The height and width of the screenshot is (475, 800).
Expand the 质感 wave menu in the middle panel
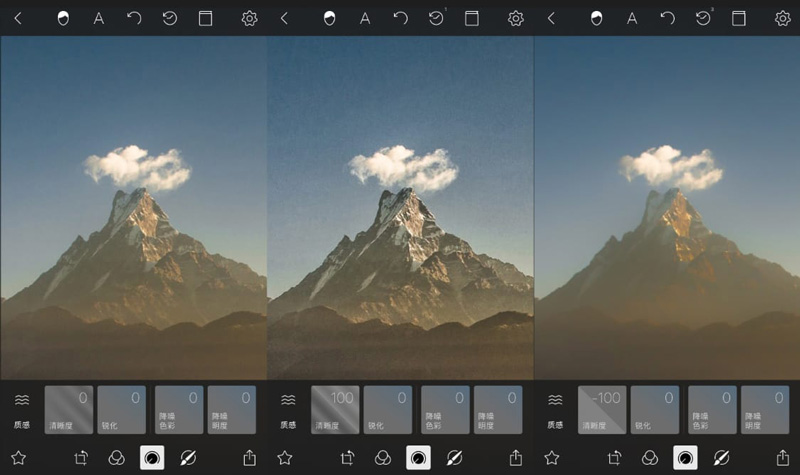pyautogui.click(x=288, y=409)
